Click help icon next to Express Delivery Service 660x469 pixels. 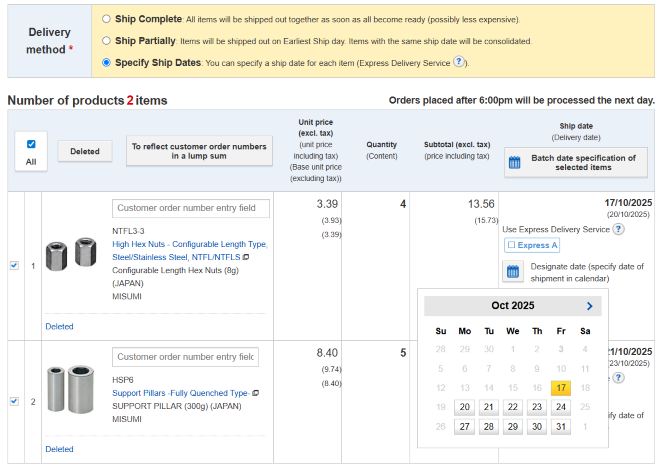618,229
